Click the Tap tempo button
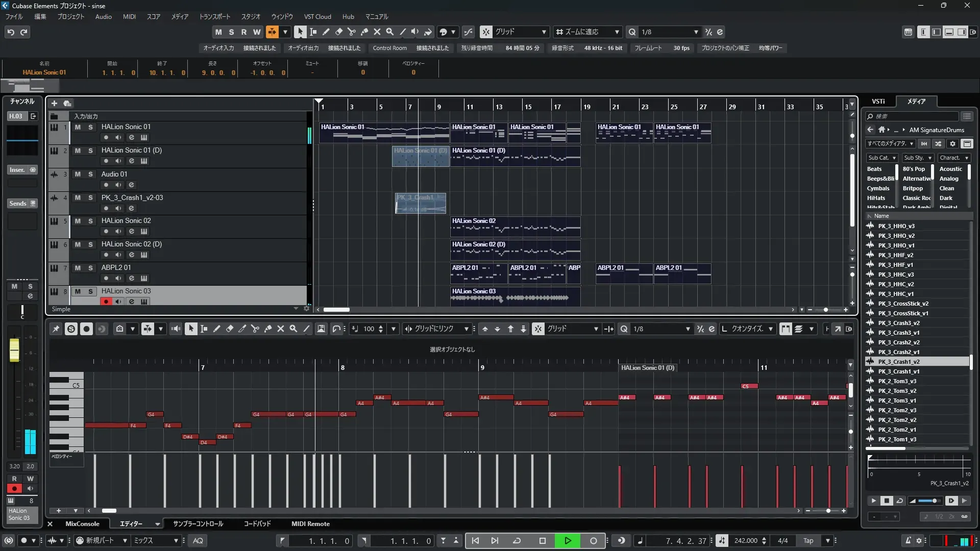The width and height of the screenshot is (980, 551). click(x=808, y=541)
